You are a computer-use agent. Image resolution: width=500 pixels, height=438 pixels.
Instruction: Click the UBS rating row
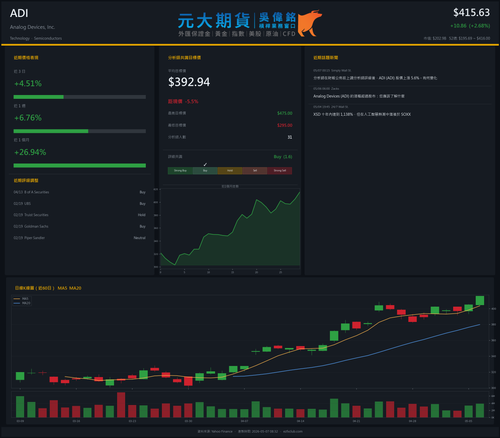click(80, 204)
